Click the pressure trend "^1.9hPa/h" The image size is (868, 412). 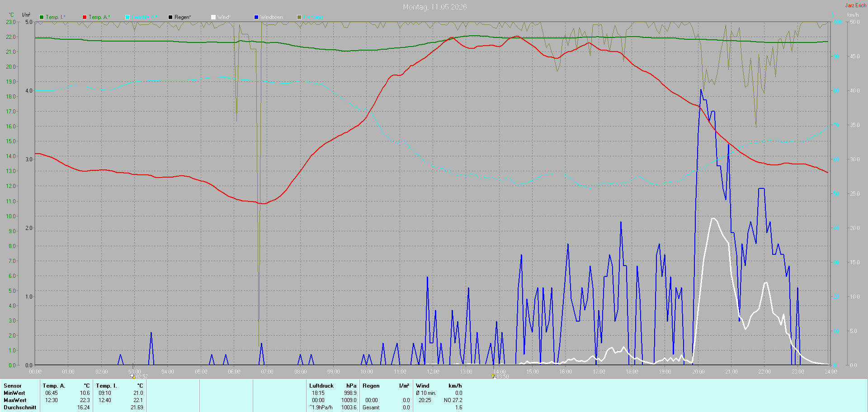point(321,407)
